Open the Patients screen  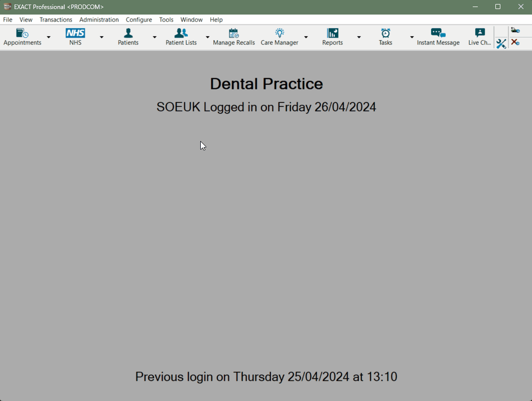pos(128,36)
